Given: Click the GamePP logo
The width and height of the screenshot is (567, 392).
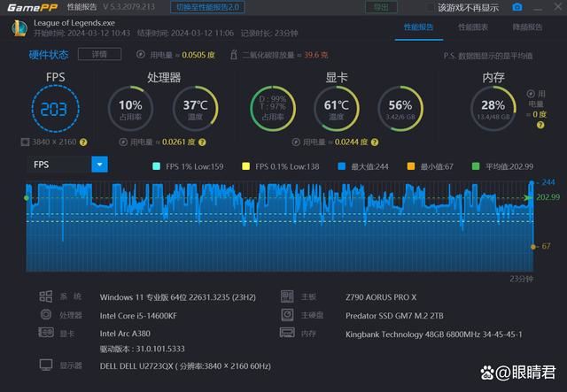Looking at the screenshot, I should coord(33,8).
